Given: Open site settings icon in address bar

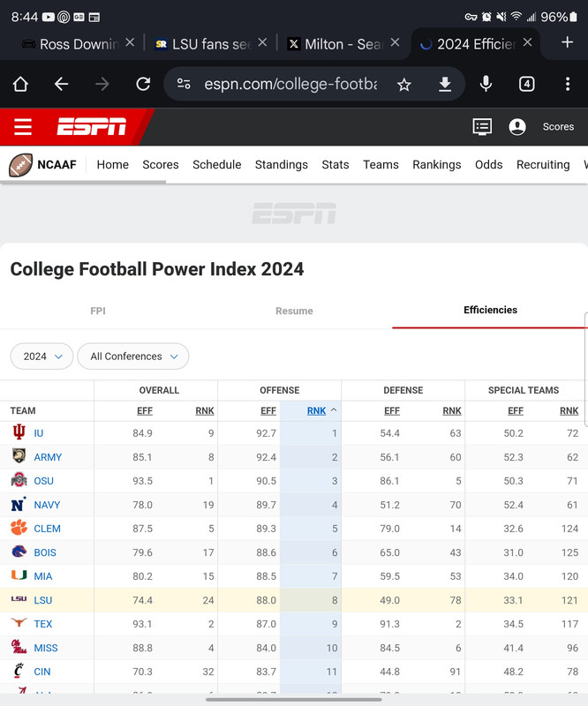Looking at the screenshot, I should tap(184, 84).
